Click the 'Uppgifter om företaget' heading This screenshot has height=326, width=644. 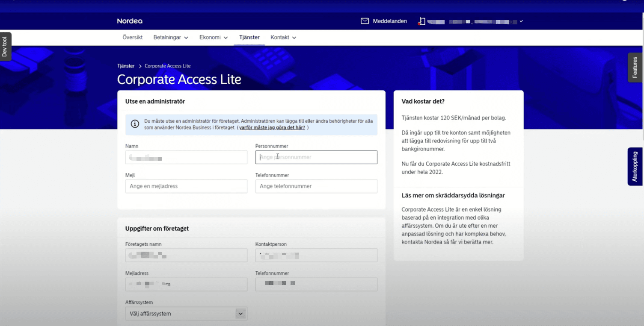pyautogui.click(x=157, y=229)
